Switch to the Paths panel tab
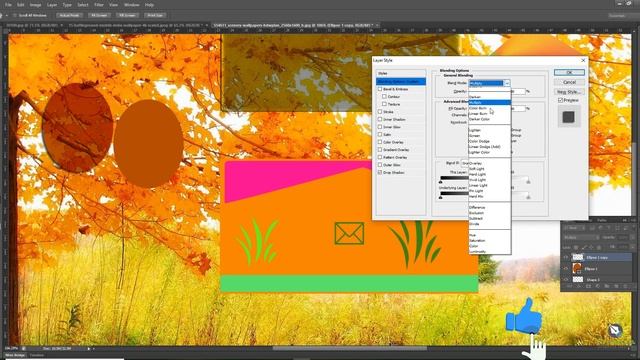 [x=602, y=220]
